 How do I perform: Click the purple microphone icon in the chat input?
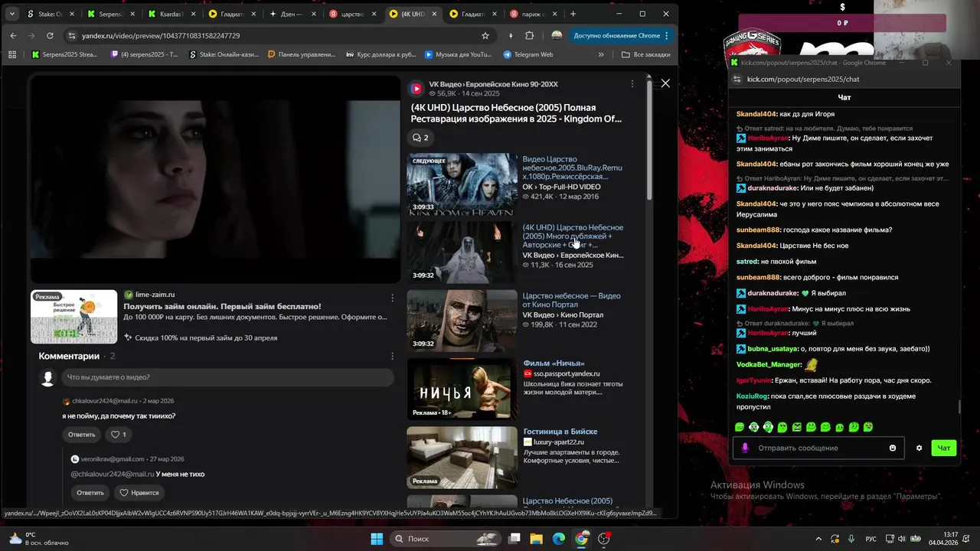tap(745, 448)
